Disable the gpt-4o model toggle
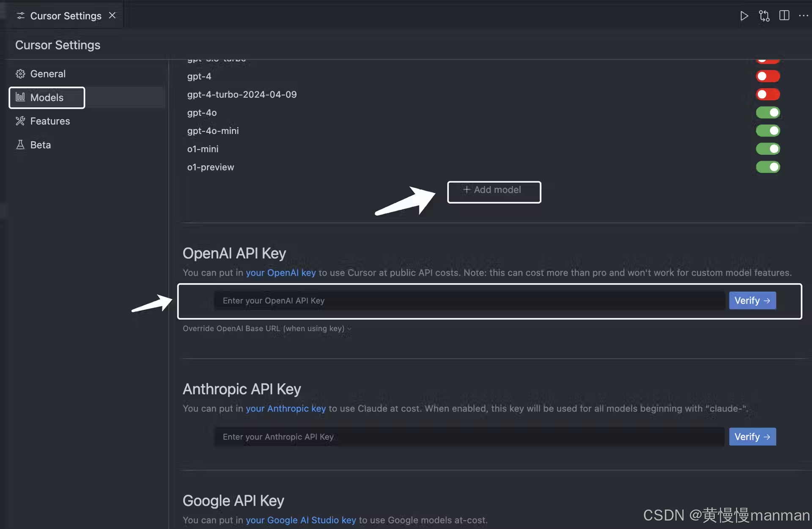The image size is (812, 529). tap(768, 112)
